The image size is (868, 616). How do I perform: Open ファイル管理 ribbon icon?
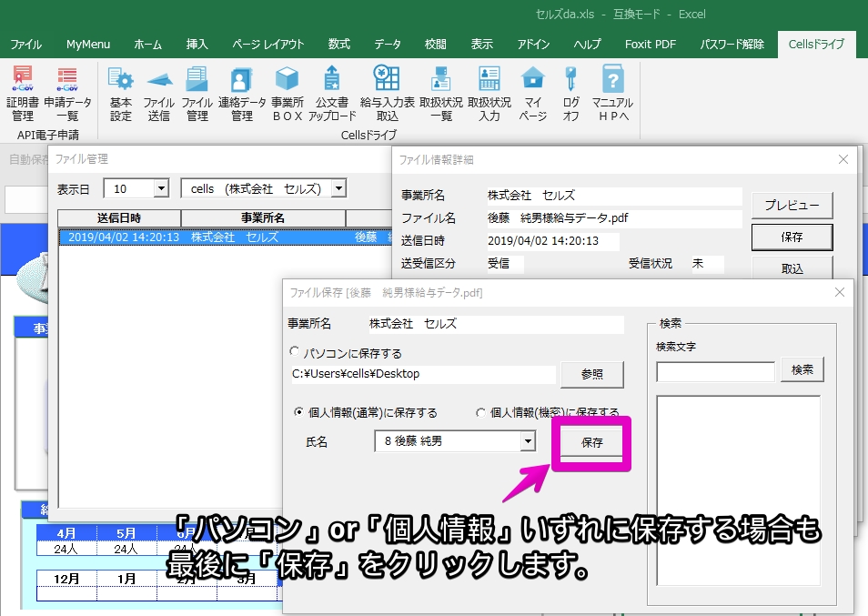[x=197, y=93]
